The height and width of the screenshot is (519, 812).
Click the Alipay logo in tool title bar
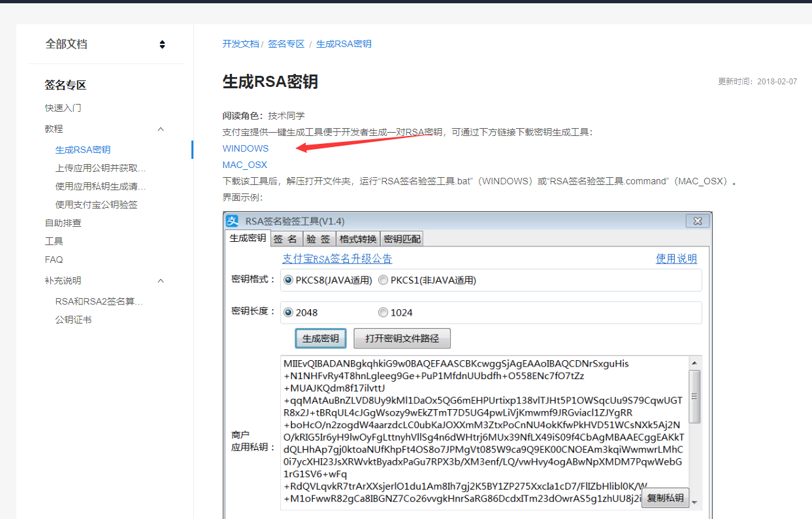233,221
